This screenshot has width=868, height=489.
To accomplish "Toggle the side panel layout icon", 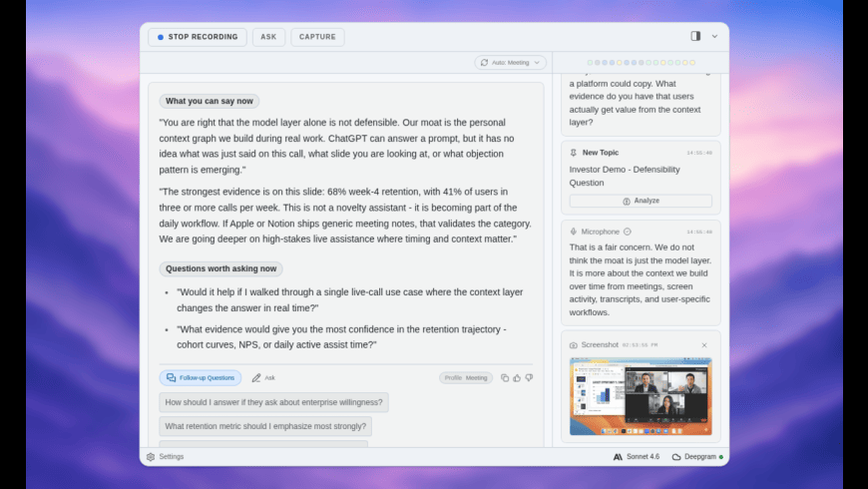I will pyautogui.click(x=695, y=36).
